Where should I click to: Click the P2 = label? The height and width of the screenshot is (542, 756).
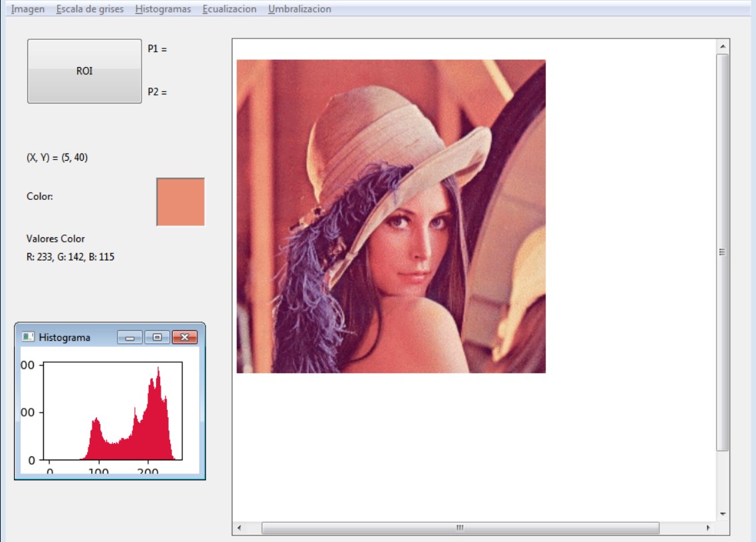point(157,92)
